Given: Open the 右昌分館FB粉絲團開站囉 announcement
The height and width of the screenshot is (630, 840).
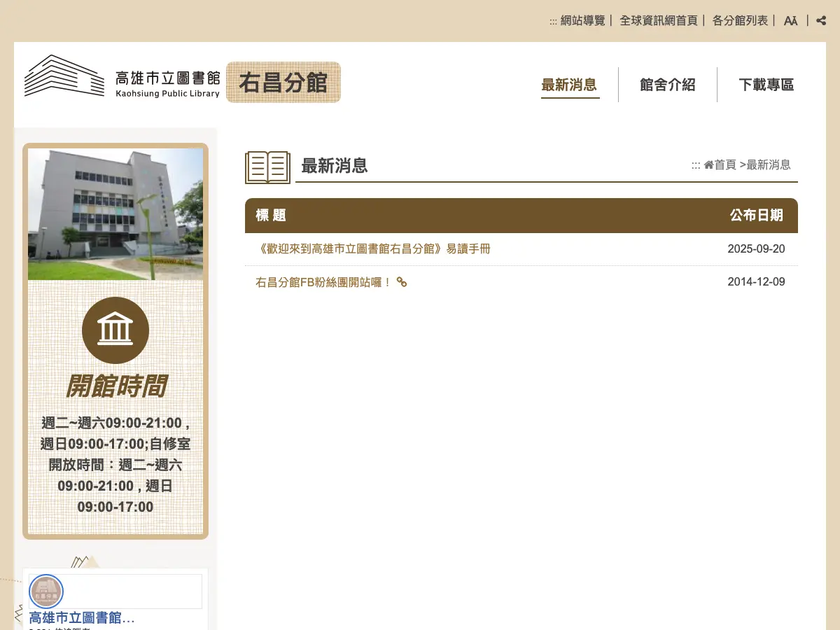Looking at the screenshot, I should (x=323, y=282).
